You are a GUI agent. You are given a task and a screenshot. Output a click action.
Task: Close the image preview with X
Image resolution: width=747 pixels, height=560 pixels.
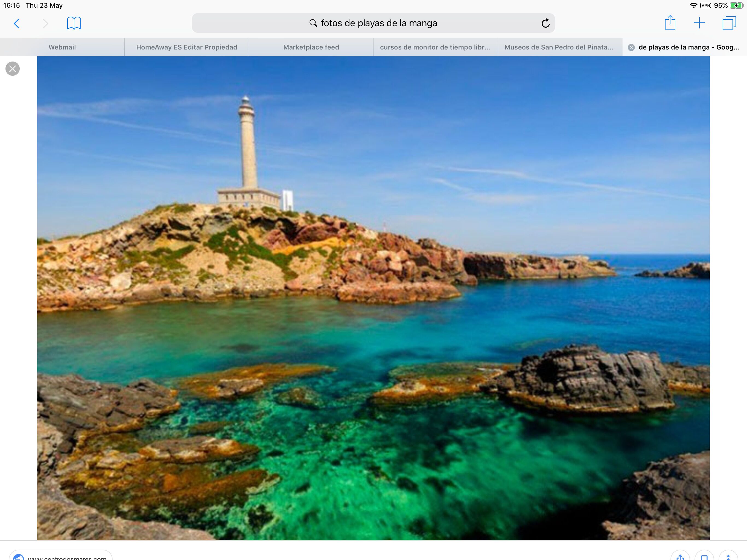point(13,69)
